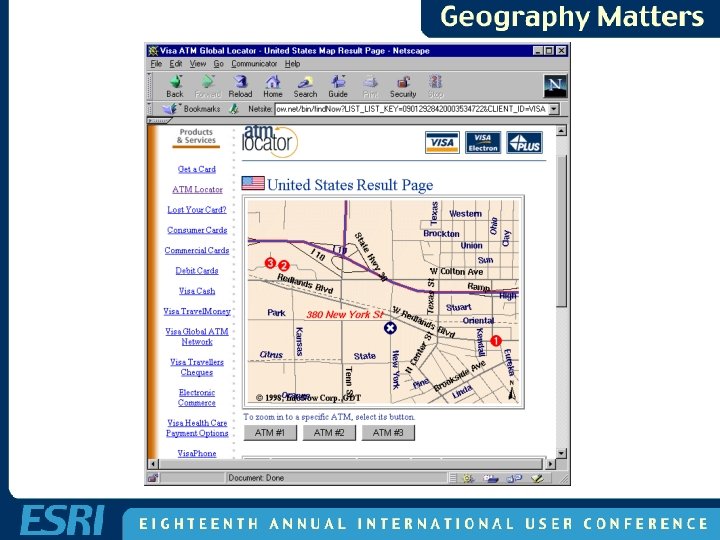This screenshot has width=720, height=540.
Task: Click the Visa card logo
Action: pyautogui.click(x=442, y=142)
